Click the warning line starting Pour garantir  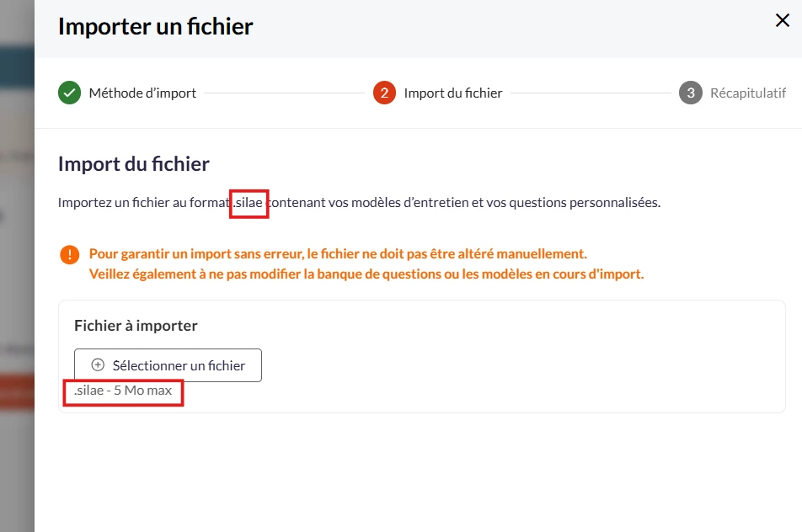point(338,253)
